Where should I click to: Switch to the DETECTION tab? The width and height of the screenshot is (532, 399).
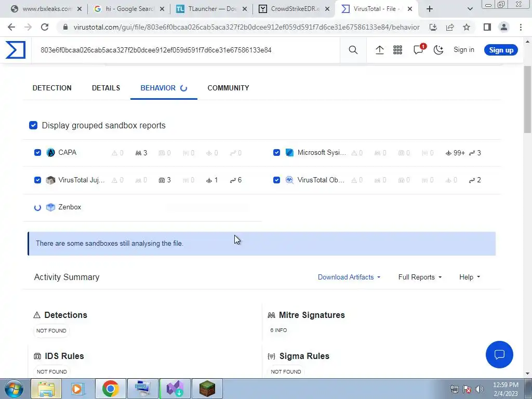(x=52, y=88)
